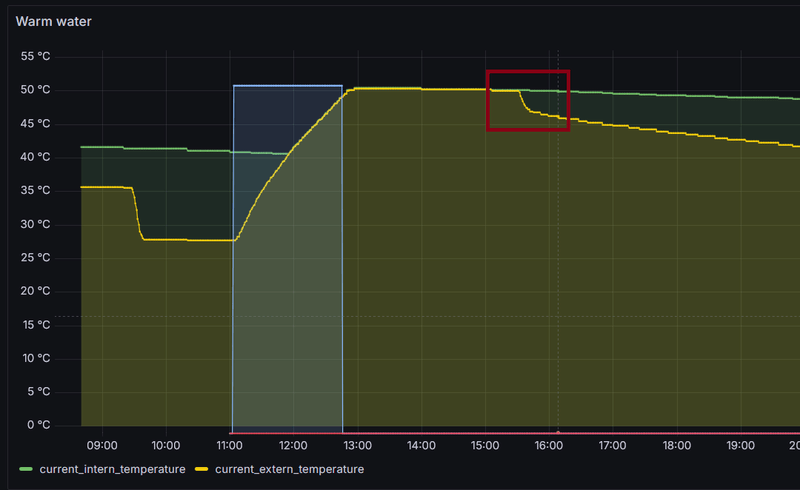Click the 50 °C axis label
Image resolution: width=800 pixels, height=490 pixels.
point(35,90)
